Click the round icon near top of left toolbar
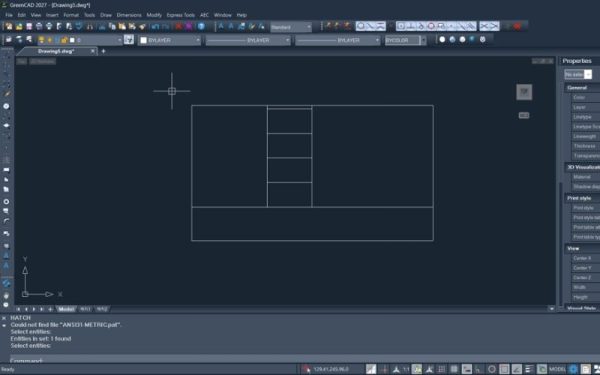The image size is (600, 375). 7,106
